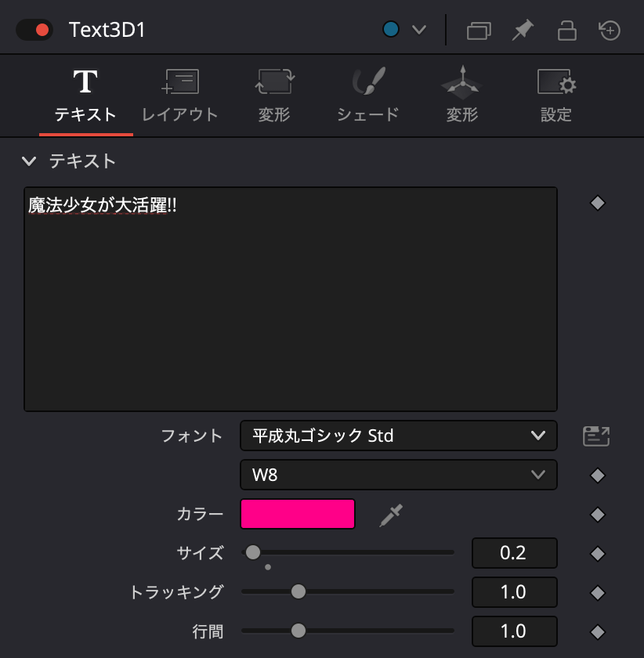Lock the Text3D1 node controls

tap(566, 31)
